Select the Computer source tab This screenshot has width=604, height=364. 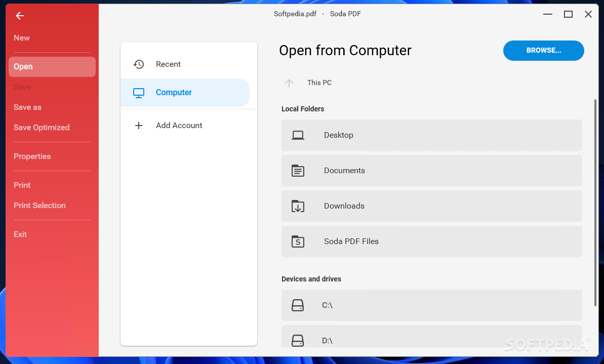point(185,93)
